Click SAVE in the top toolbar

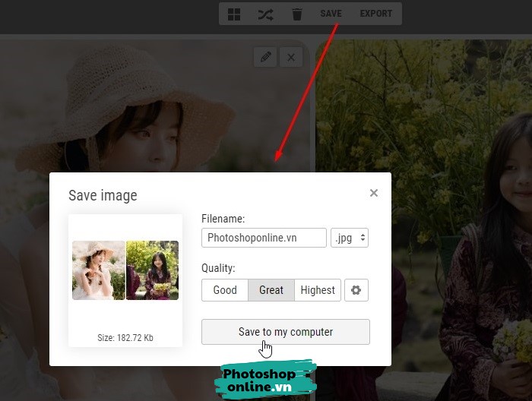tap(331, 14)
